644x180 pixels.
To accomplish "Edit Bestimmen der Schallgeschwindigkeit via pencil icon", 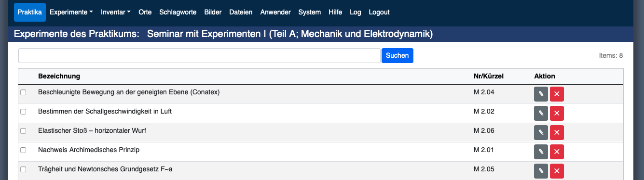I will (x=541, y=113).
